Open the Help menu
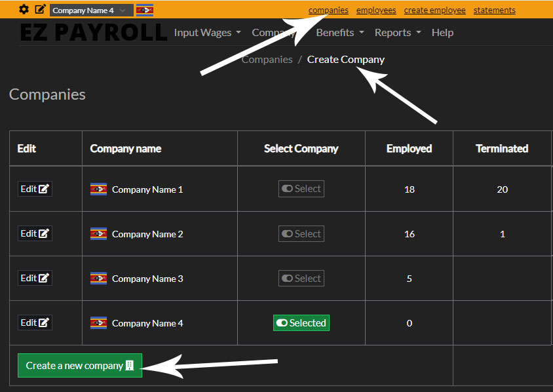553x392 pixels. pos(442,32)
